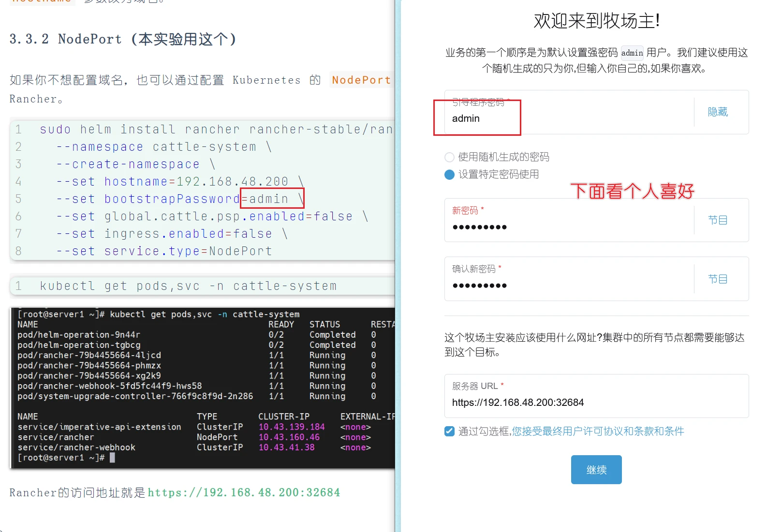This screenshot has width=767, height=532.
Task: Focus the 新密码 input field
Action: point(566,227)
